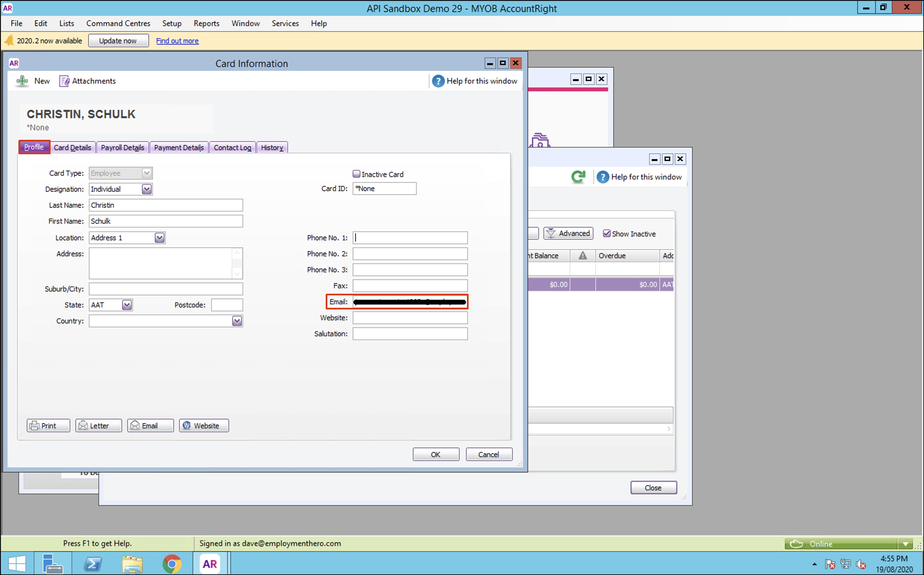Click the Letter envelope button
Image resolution: width=924 pixels, height=575 pixels.
tap(99, 426)
